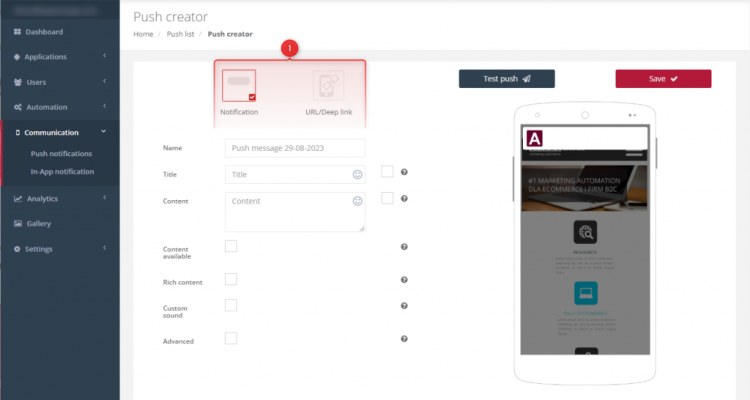Show help for Title field
This screenshot has width=750, height=400.
(x=404, y=172)
